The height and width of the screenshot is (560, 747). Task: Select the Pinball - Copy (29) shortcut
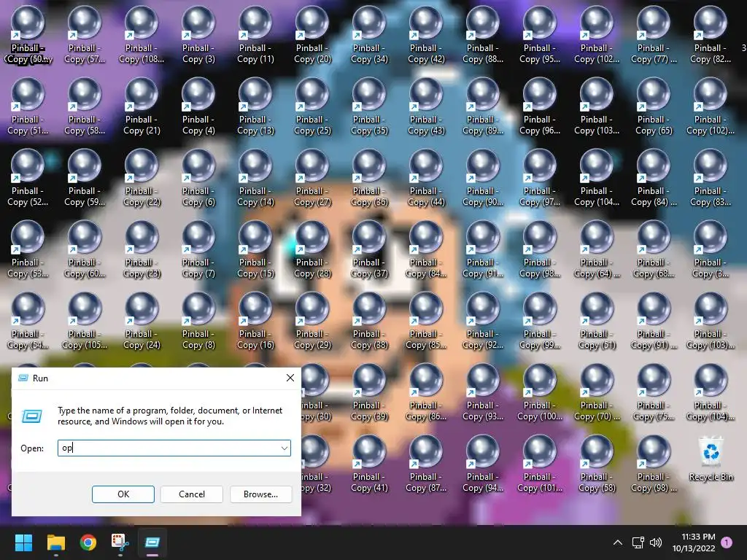click(312, 321)
